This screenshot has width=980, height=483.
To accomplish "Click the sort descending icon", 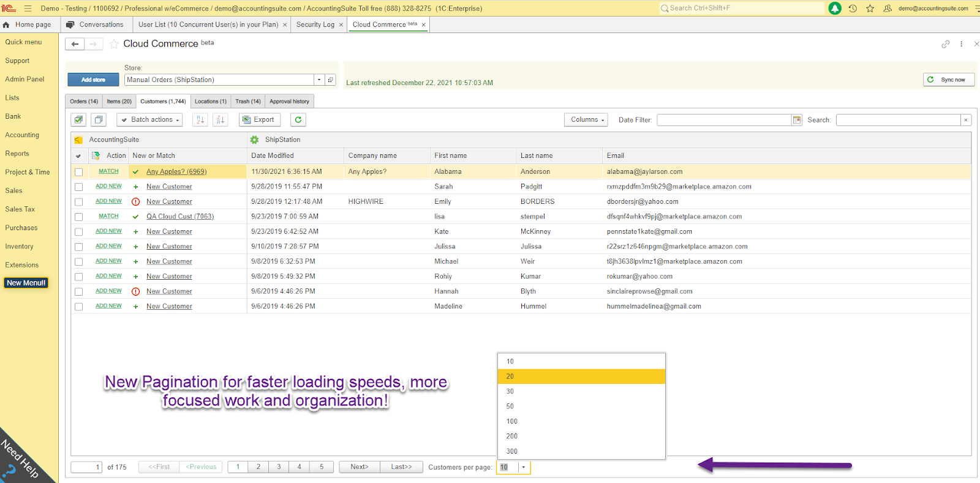I will (x=221, y=120).
